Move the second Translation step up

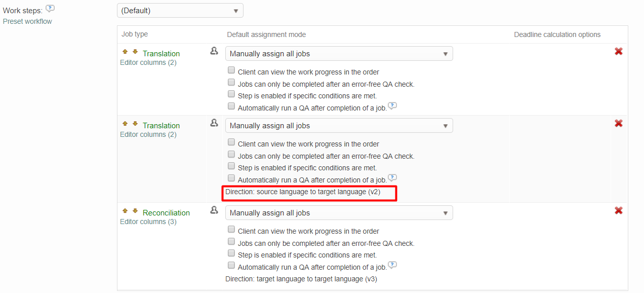[125, 123]
